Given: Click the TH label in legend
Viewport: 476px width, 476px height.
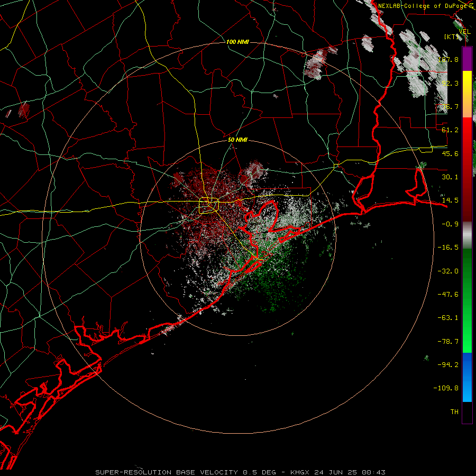Looking at the screenshot, I should pyautogui.click(x=454, y=412).
